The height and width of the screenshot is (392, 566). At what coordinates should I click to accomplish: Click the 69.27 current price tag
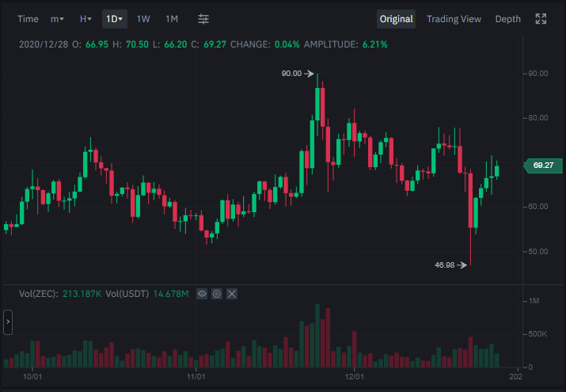(x=543, y=166)
